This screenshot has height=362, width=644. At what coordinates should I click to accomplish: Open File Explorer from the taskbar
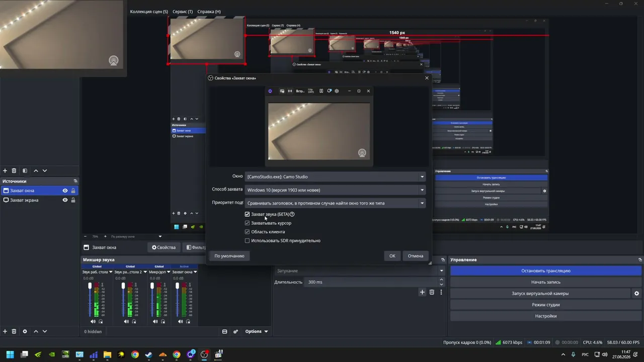[x=107, y=354]
